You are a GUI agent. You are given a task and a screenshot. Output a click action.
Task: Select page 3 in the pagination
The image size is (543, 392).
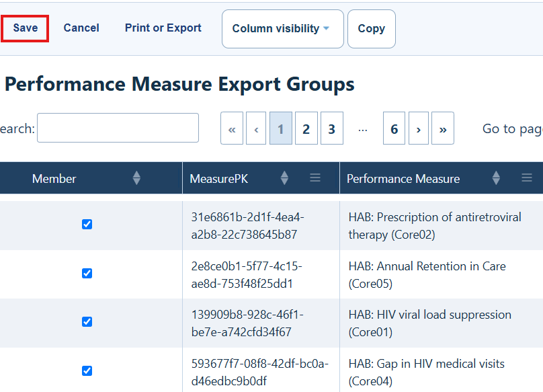coord(332,128)
